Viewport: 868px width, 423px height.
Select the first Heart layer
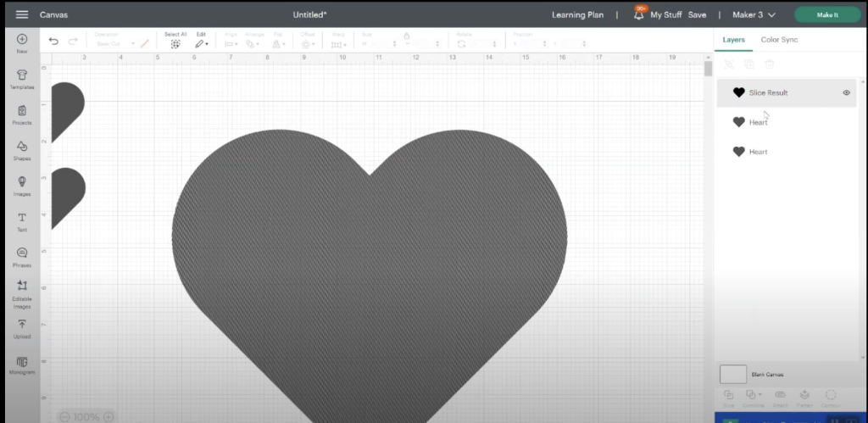[758, 122]
